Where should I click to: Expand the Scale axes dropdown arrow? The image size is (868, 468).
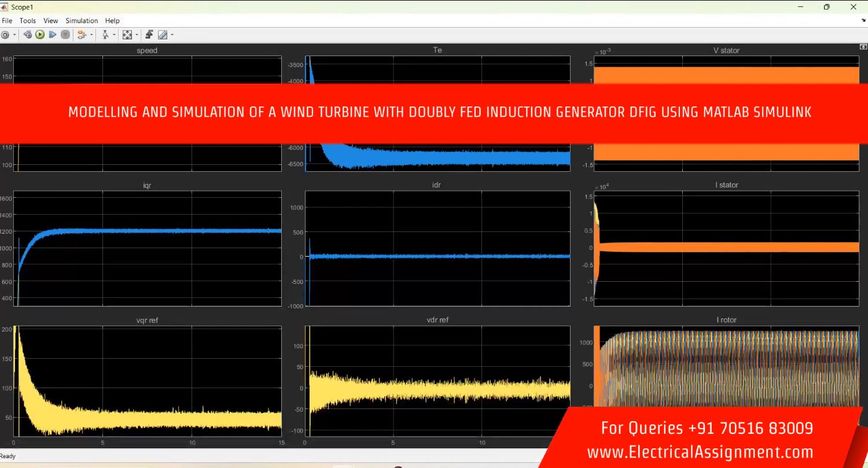click(137, 35)
